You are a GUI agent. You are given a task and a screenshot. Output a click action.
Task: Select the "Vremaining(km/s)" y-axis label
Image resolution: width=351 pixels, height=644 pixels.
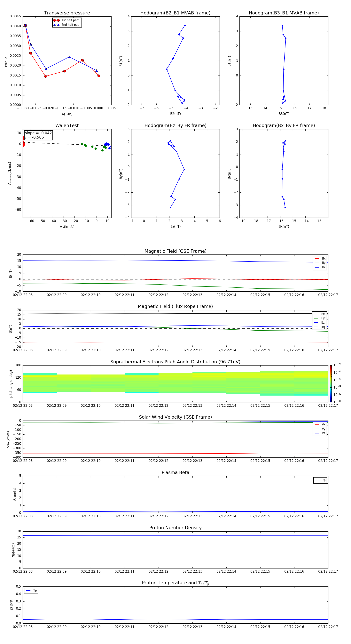pyautogui.click(x=10, y=173)
